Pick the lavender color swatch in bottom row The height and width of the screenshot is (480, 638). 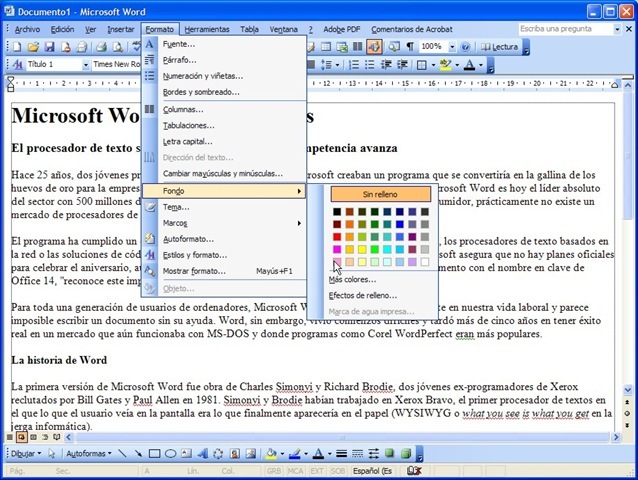pos(412,262)
